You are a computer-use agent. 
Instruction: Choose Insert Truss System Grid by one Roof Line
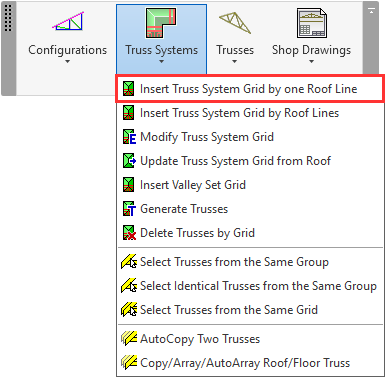click(x=250, y=89)
